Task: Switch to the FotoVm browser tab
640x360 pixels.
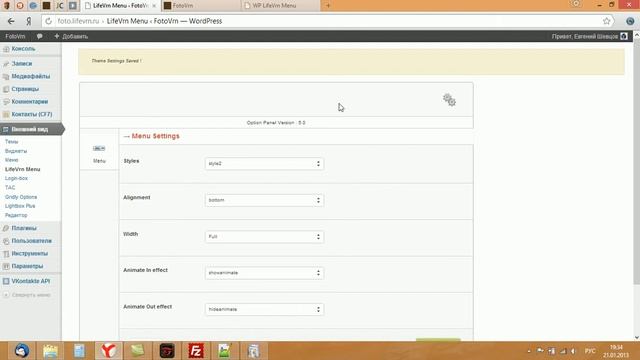Action: tap(200, 6)
